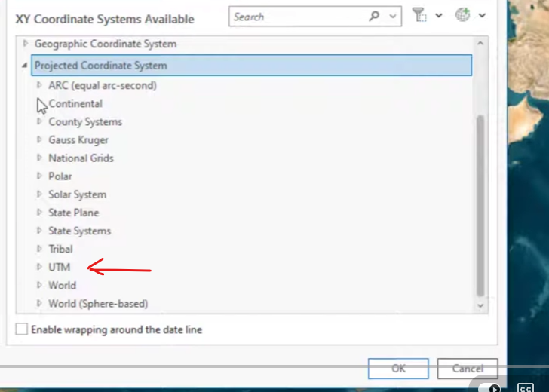
Task: Toggle closed captions CC icon
Action: point(526,387)
